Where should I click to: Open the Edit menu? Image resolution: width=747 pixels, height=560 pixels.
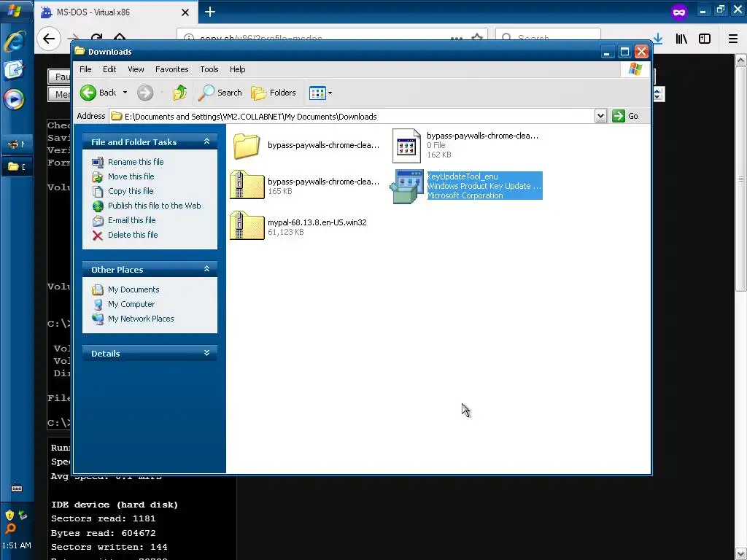click(109, 69)
